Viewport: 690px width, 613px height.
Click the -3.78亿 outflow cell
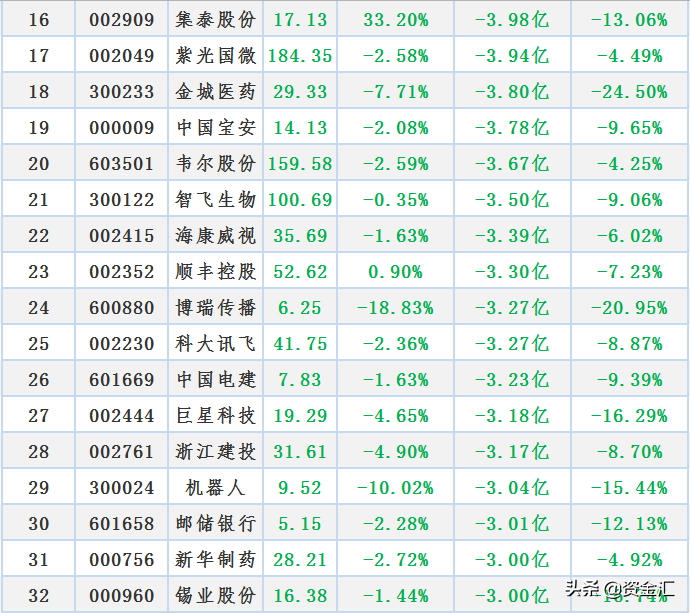512,128
